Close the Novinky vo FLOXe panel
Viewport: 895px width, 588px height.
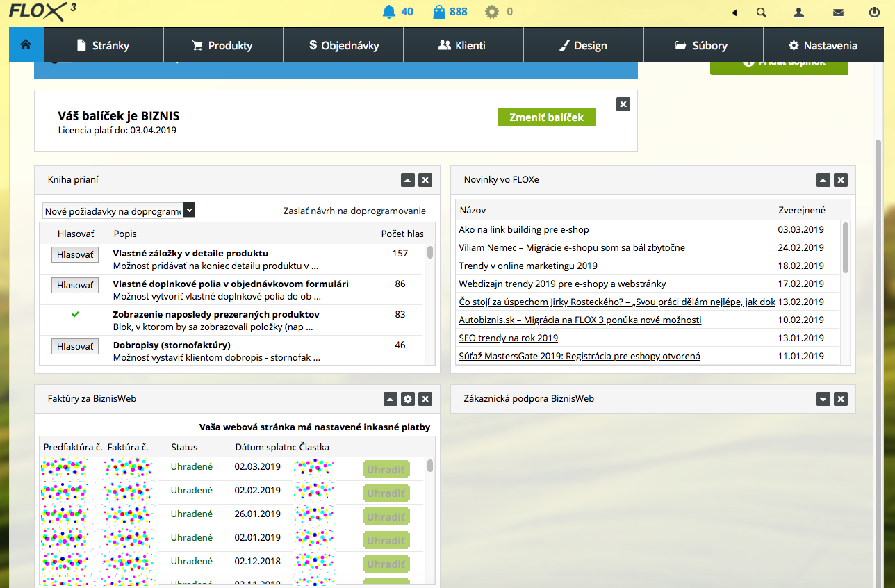(841, 180)
